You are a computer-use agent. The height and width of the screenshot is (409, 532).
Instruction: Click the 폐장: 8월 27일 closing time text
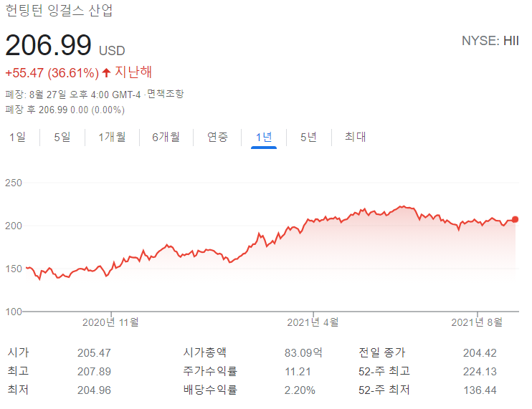(x=72, y=95)
